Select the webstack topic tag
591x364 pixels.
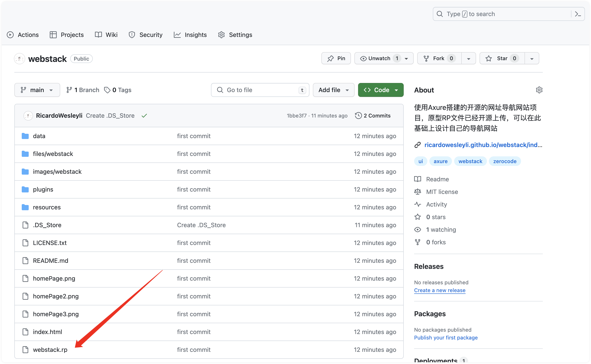pyautogui.click(x=470, y=161)
